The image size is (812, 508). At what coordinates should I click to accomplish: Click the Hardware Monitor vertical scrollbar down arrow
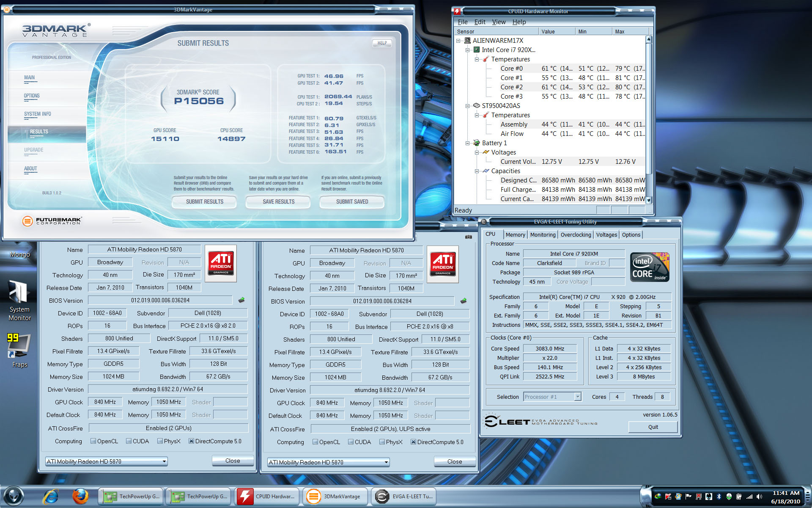[x=649, y=200]
